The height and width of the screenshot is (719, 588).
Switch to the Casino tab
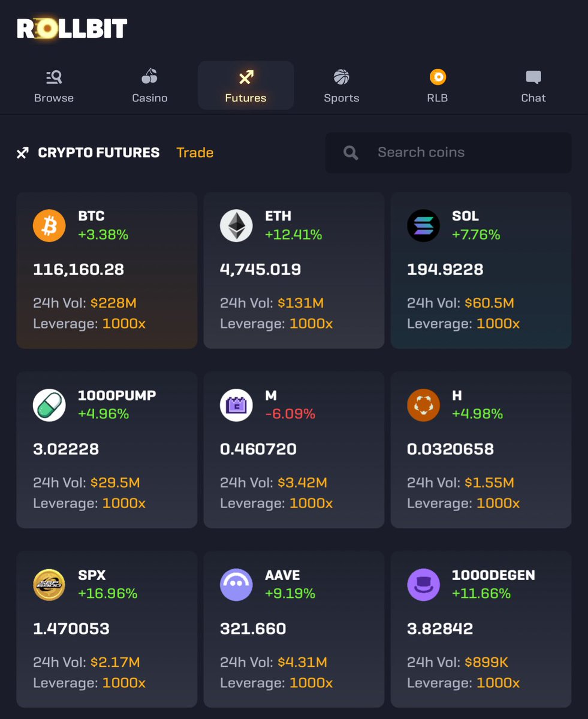(150, 86)
